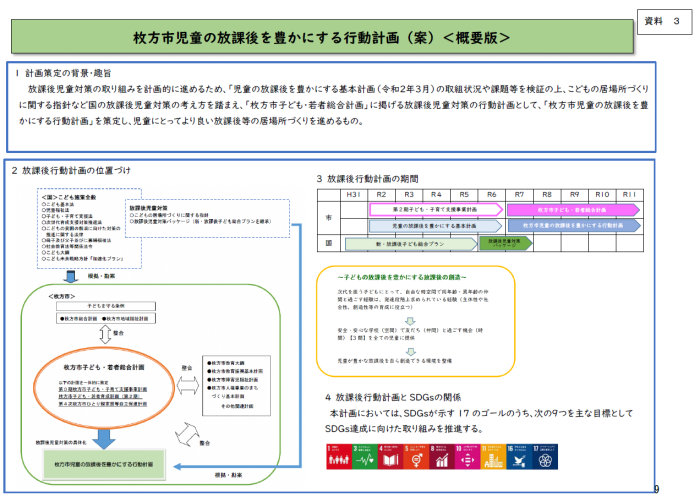The image size is (700, 496).
Task: Click the SDG 3 Good Health icon
Action: pos(365,456)
